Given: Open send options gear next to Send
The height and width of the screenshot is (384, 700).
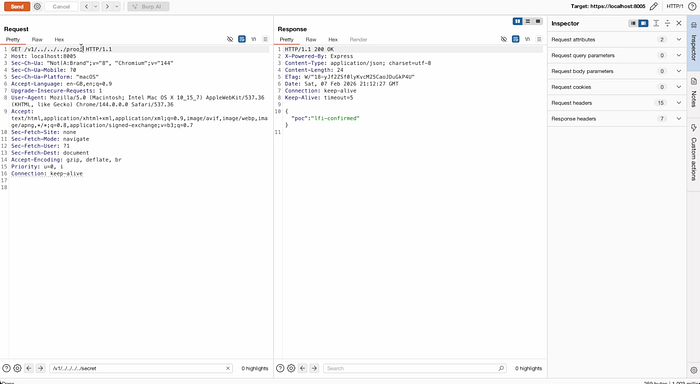Looking at the screenshot, I should pyautogui.click(x=38, y=7).
